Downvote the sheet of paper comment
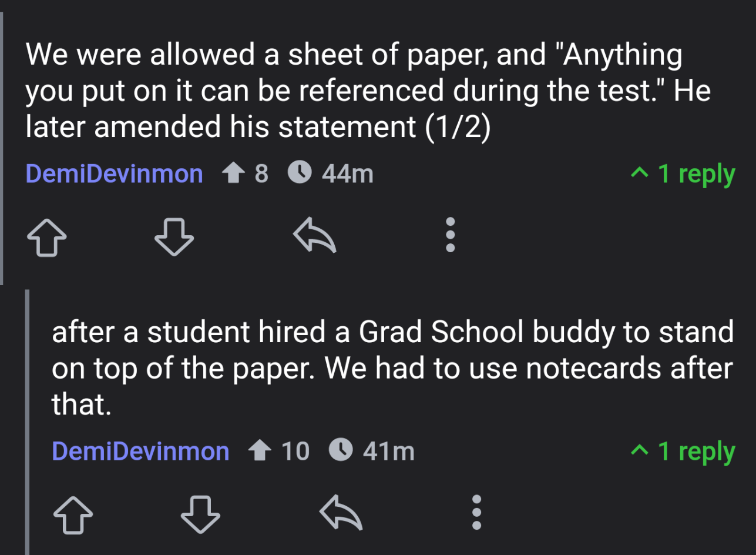This screenshot has width=756, height=555. [x=174, y=236]
